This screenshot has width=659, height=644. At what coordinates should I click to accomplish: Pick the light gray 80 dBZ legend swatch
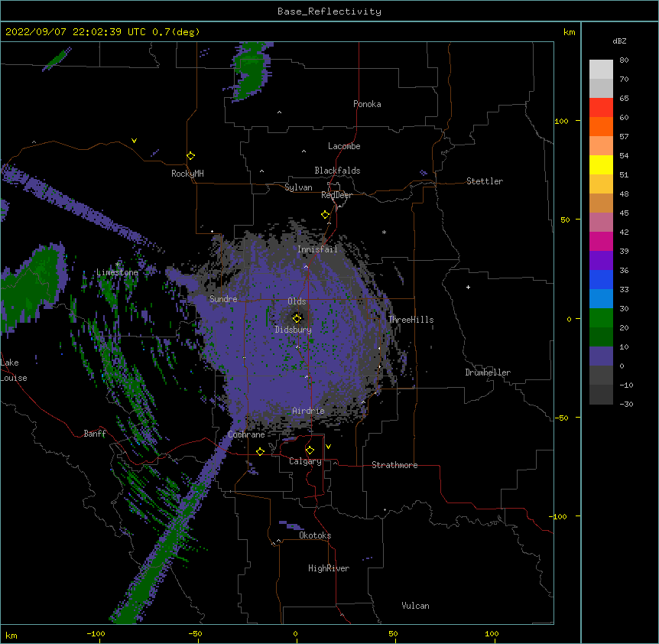pyautogui.click(x=601, y=69)
